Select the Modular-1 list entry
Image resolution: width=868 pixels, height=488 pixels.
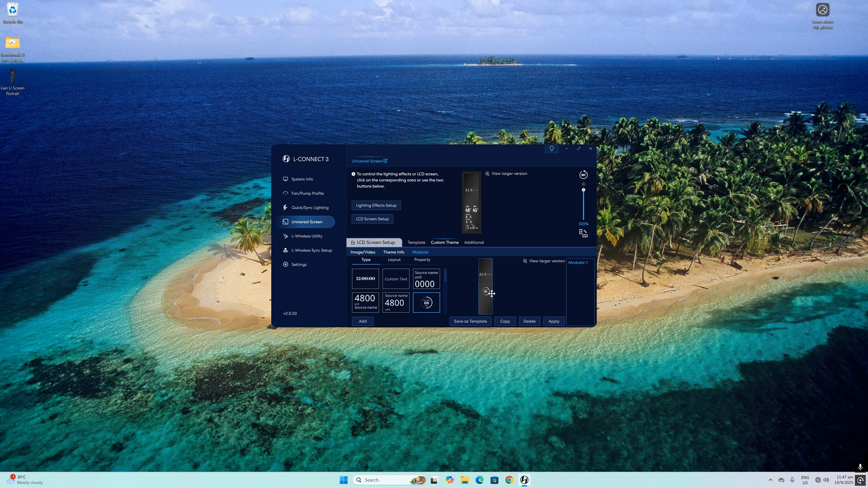coord(578,263)
